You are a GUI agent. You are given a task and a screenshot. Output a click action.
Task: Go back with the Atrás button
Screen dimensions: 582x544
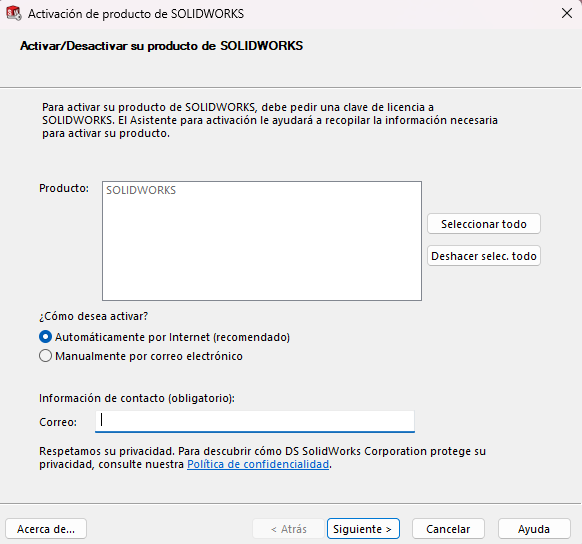288,528
